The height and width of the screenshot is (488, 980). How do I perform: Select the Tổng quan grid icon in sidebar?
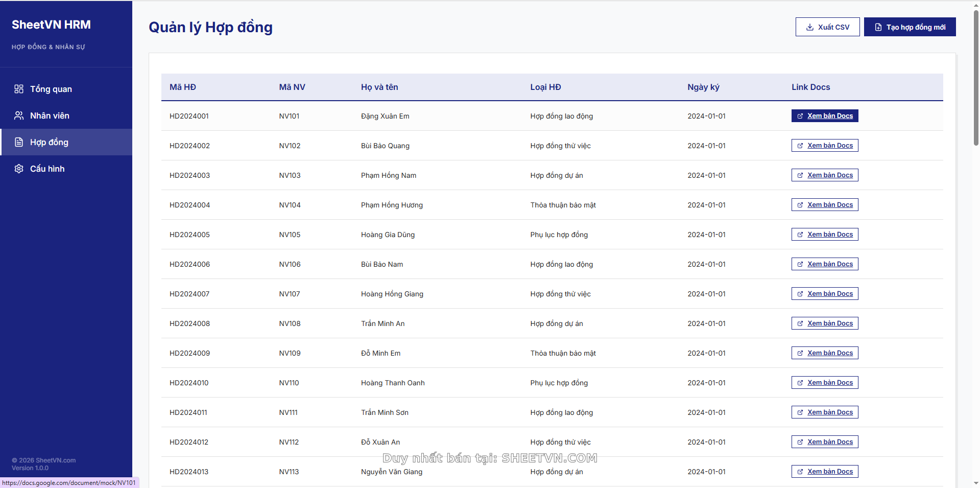coord(19,88)
